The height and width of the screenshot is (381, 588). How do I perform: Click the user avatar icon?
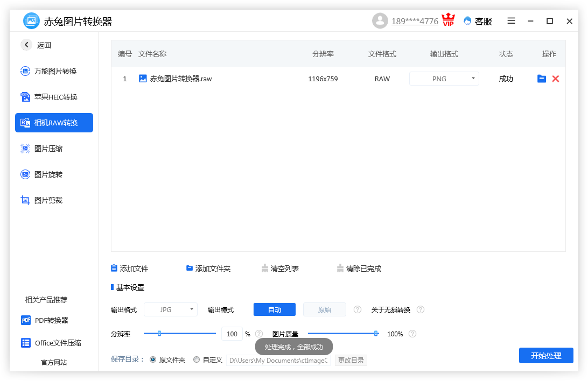380,21
